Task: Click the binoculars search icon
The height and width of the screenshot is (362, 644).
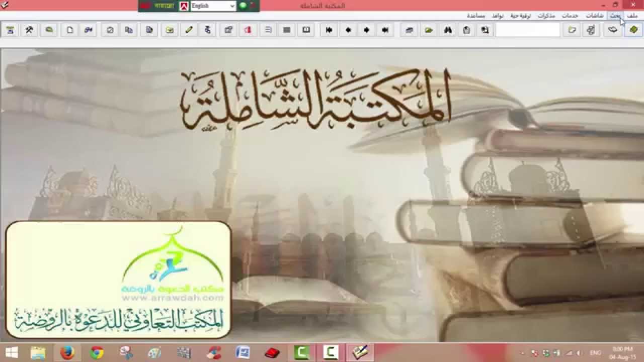Action: click(448, 30)
